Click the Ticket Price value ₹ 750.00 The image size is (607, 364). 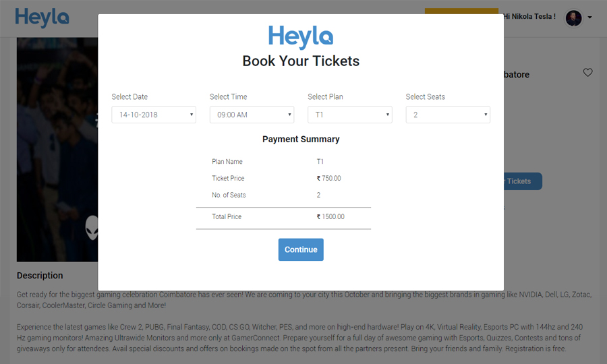point(328,179)
